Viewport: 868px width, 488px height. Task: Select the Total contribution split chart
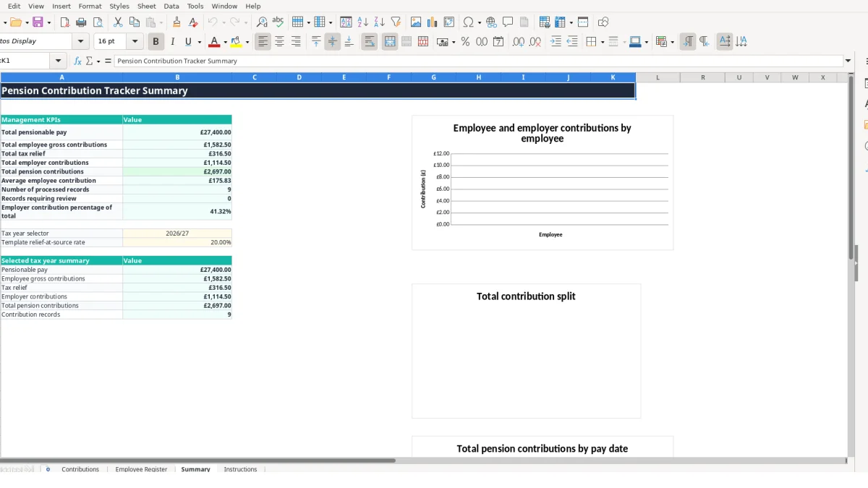tap(526, 351)
